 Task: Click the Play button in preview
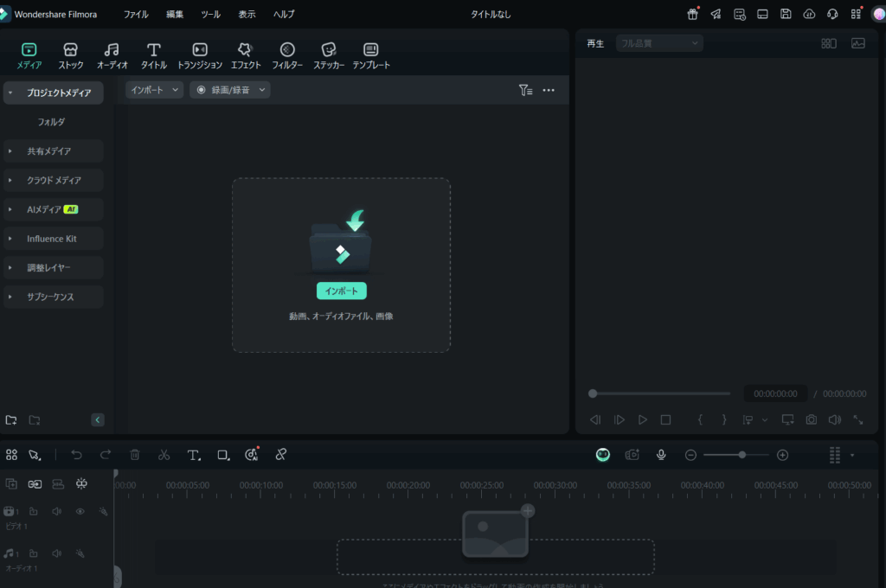pyautogui.click(x=643, y=419)
